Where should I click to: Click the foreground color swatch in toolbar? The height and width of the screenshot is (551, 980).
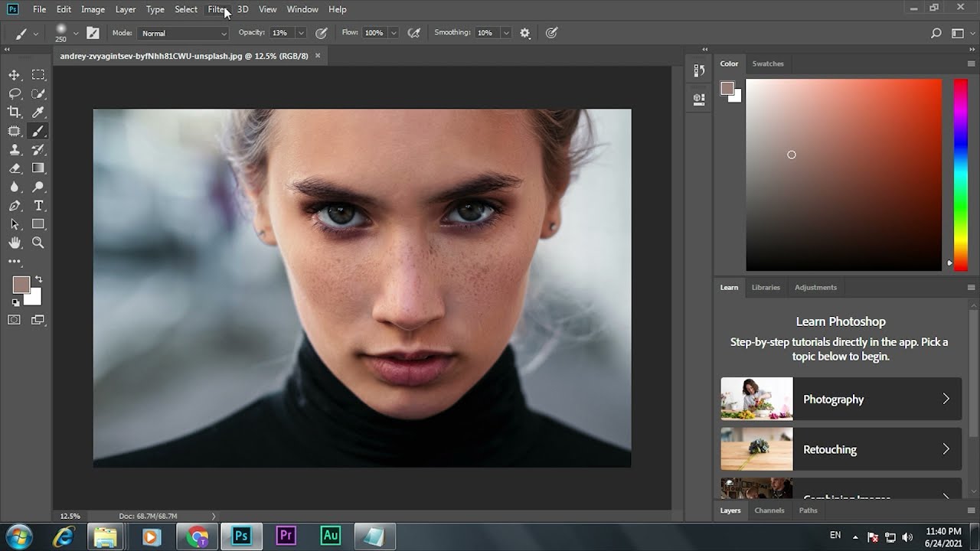(21, 285)
